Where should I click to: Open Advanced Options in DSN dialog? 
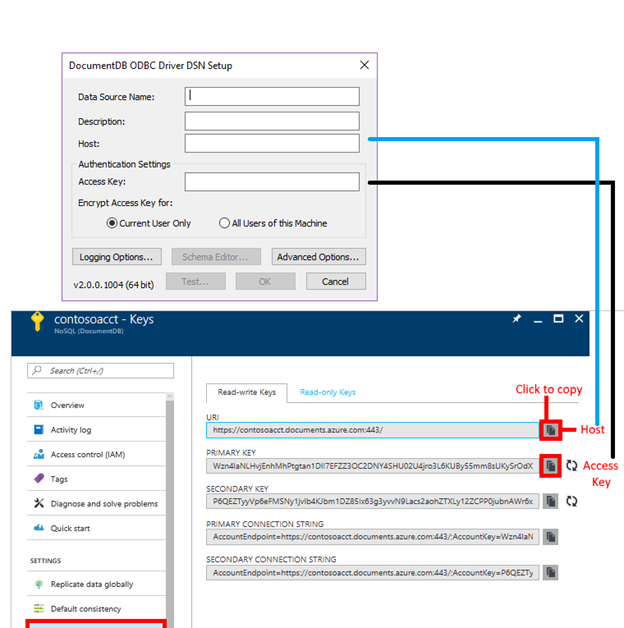(318, 257)
